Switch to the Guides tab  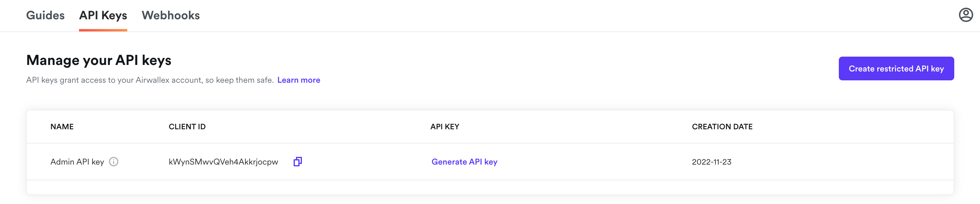tap(45, 15)
